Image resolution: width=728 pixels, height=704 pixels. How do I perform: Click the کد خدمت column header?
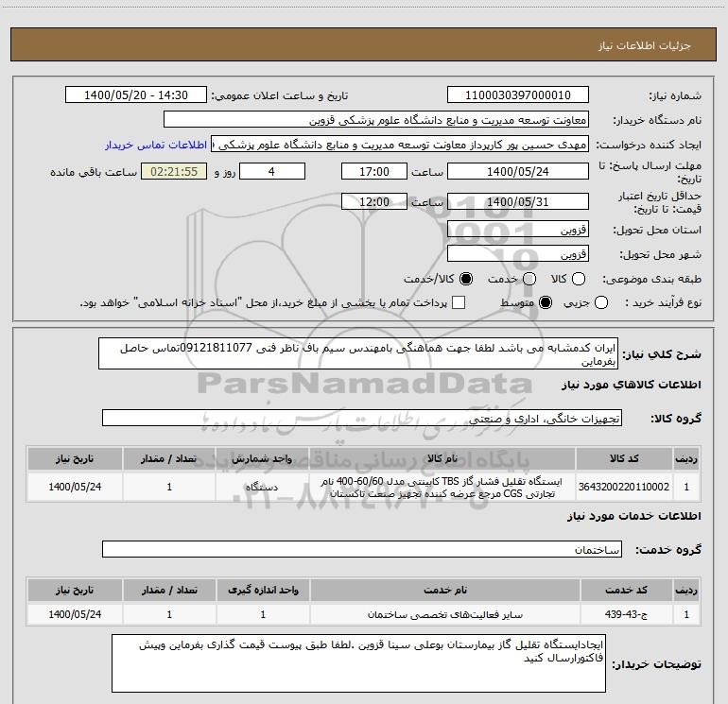(626, 590)
